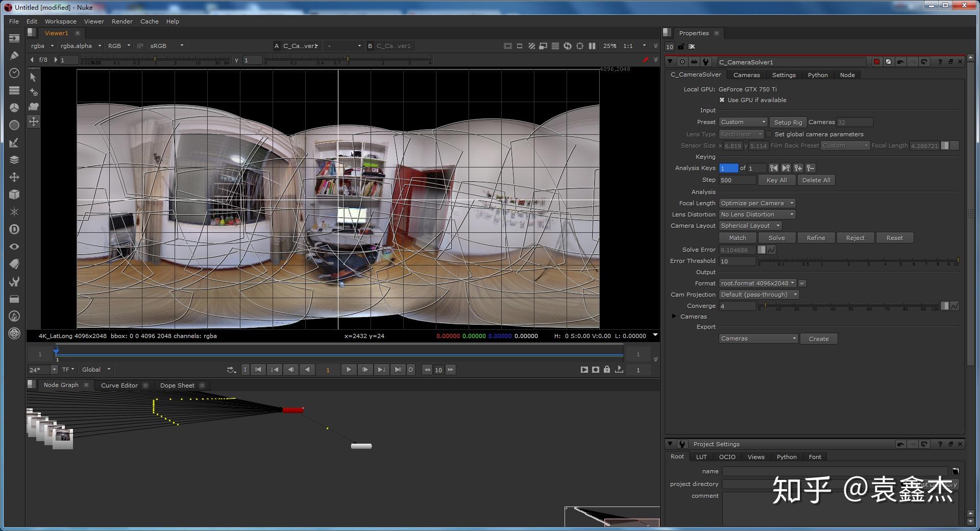Open the 3D nodes cube menu
980x531 pixels.
tap(14, 195)
